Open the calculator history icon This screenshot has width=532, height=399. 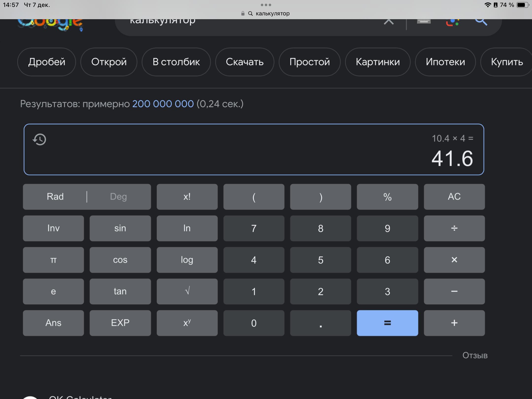(x=39, y=139)
